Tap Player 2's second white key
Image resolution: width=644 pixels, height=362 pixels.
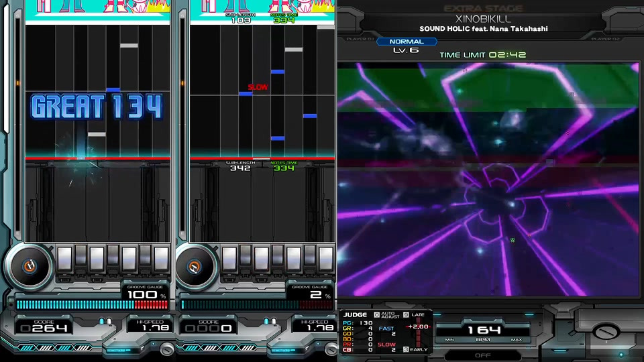tap(261, 259)
